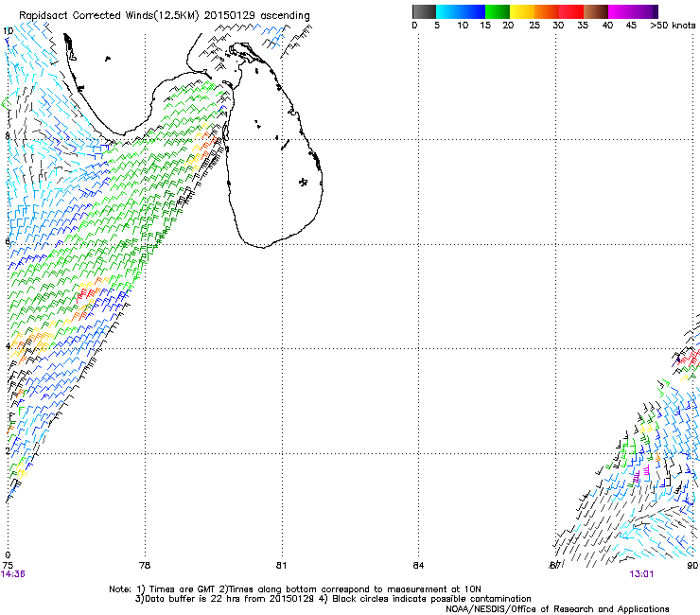Image resolution: width=700 pixels, height=615 pixels.
Task: Click the note "Data buffer is 22 hrs"
Action: 191,599
